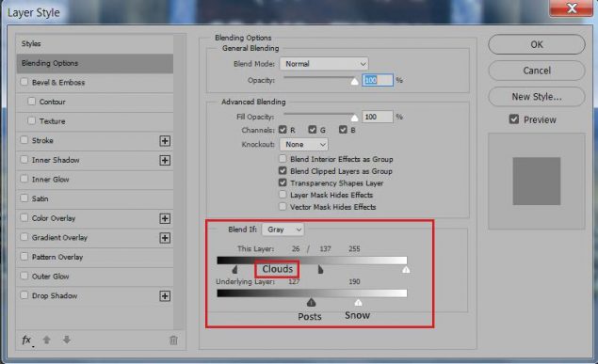The image size is (598, 364).
Task: Click the Opacity percentage input field
Action: (x=378, y=80)
